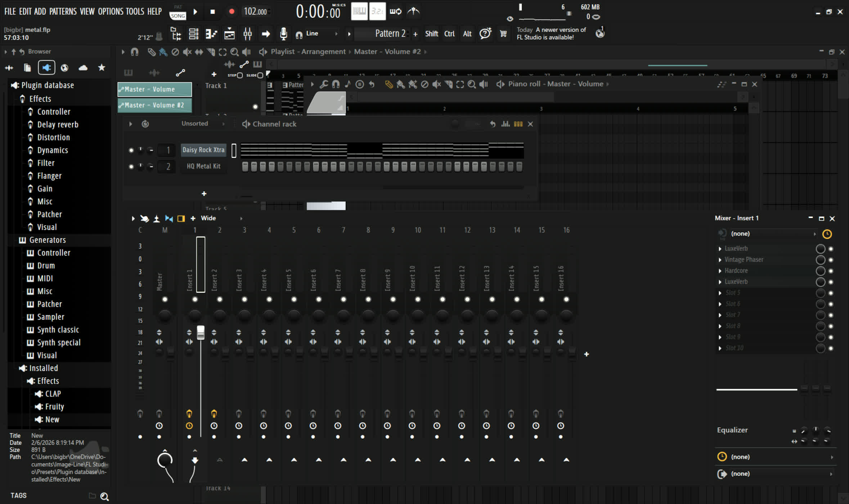Viewport: 849px width, 504px height.
Task: Open the Browser favorites star icon
Action: (x=102, y=67)
